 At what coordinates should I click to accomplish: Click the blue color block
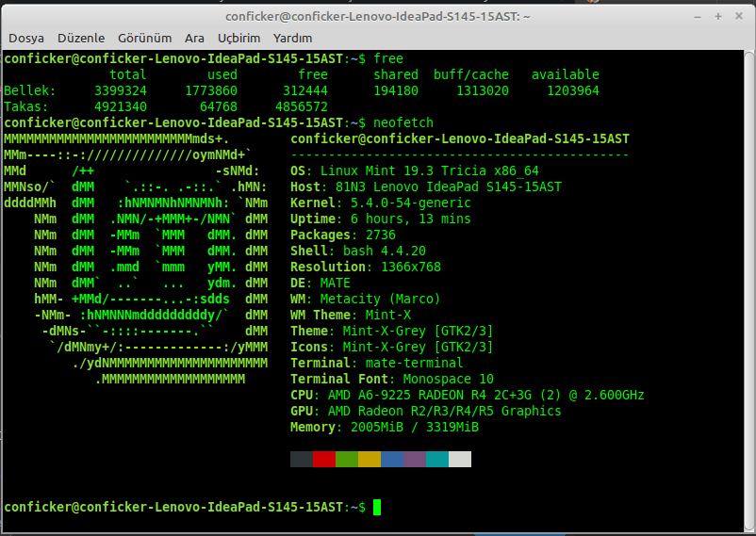[392, 459]
